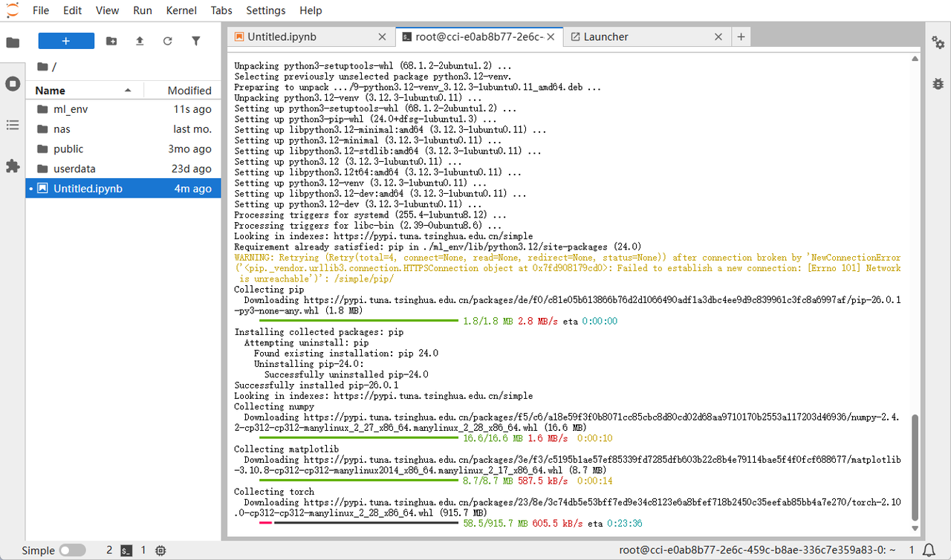Click the notification count beside the bell
The image size is (951, 560).
click(x=911, y=550)
